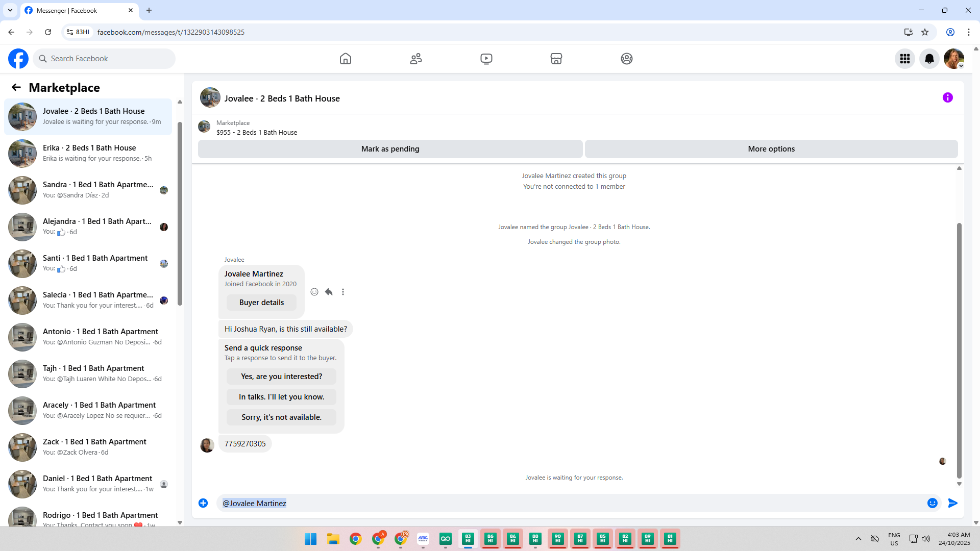Open the notifications bell
Viewport: 980px width, 551px height.
929,59
